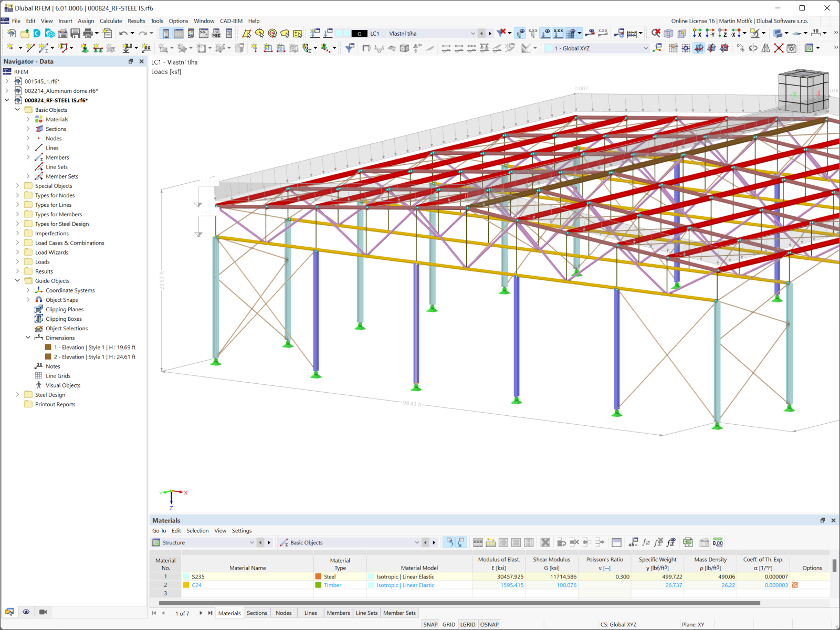The height and width of the screenshot is (630, 840).
Task: Click the orange Steel material color swatch
Action: pos(318,576)
